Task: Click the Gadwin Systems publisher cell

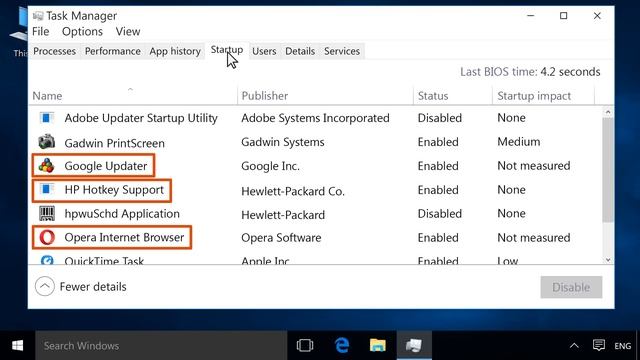Action: pos(282,142)
